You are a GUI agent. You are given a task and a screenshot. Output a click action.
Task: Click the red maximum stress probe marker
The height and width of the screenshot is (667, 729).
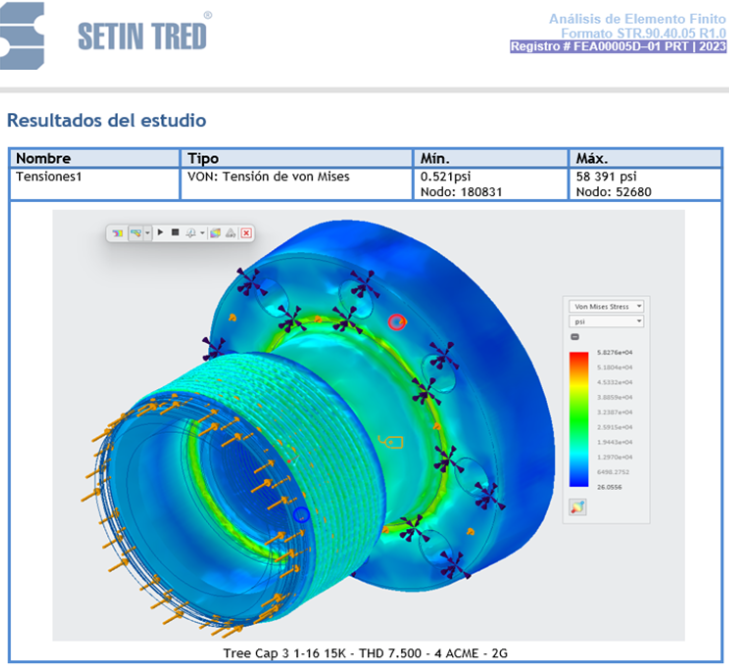point(397,322)
